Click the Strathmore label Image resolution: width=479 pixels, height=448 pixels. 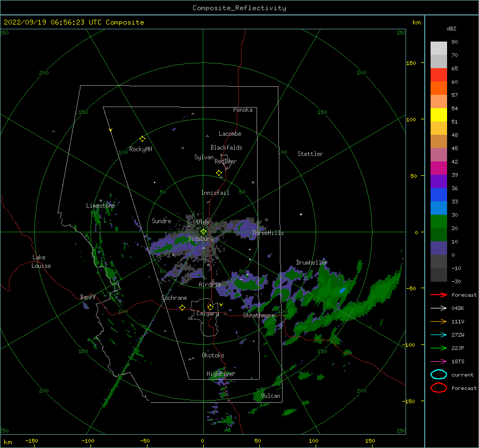click(259, 315)
